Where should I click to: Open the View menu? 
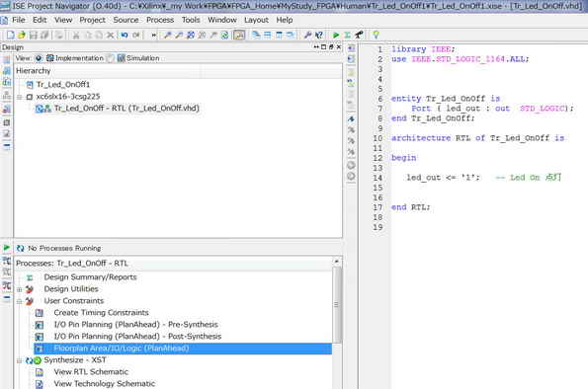pos(63,20)
